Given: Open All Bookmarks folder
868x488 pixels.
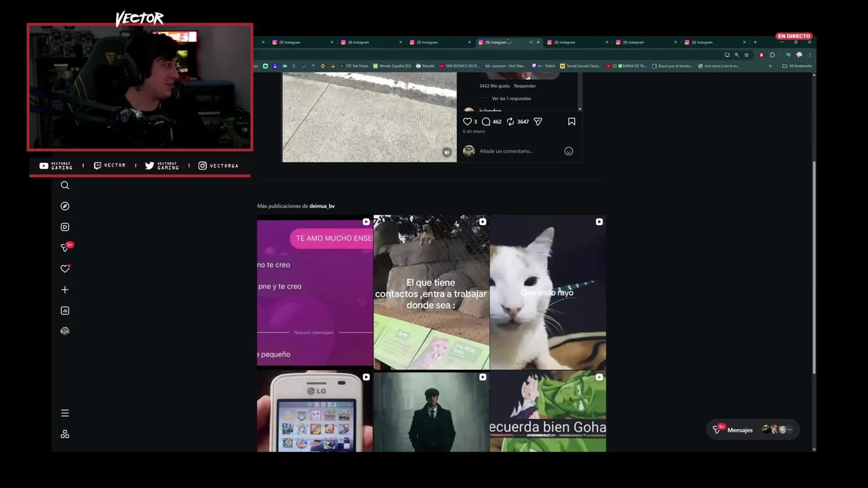Looking at the screenshot, I should click(797, 66).
